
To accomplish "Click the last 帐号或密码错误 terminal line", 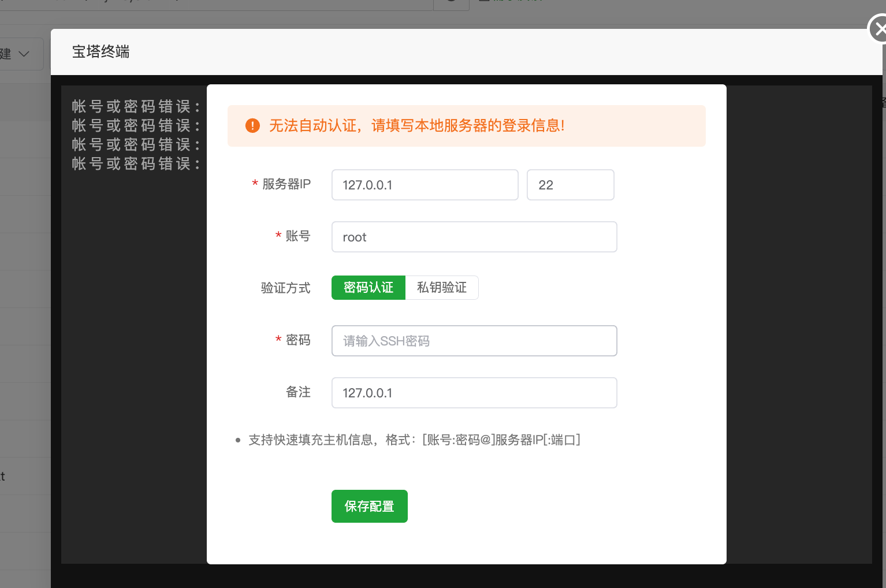I will pos(136,163).
